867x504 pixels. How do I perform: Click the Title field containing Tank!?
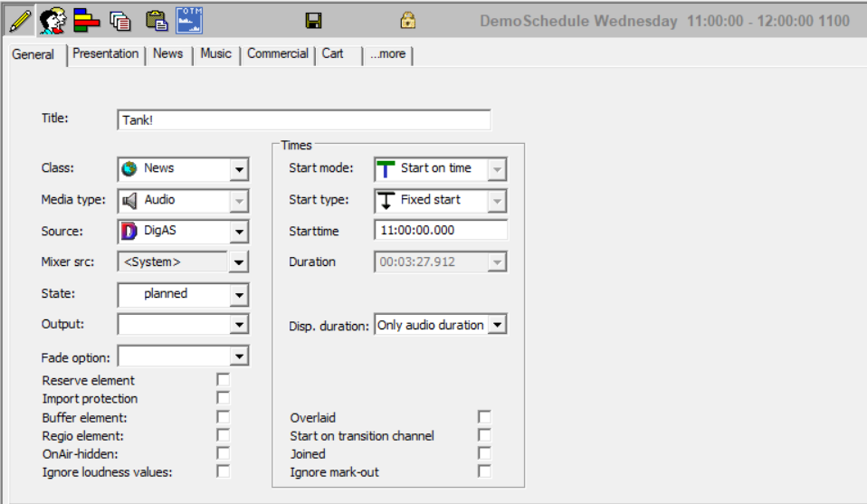pyautogui.click(x=304, y=119)
